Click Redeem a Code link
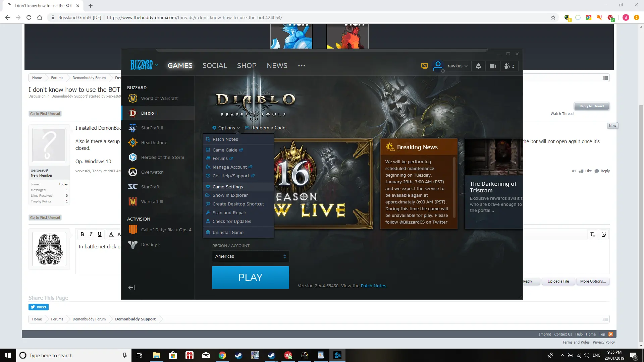The width and height of the screenshot is (644, 362). click(265, 128)
